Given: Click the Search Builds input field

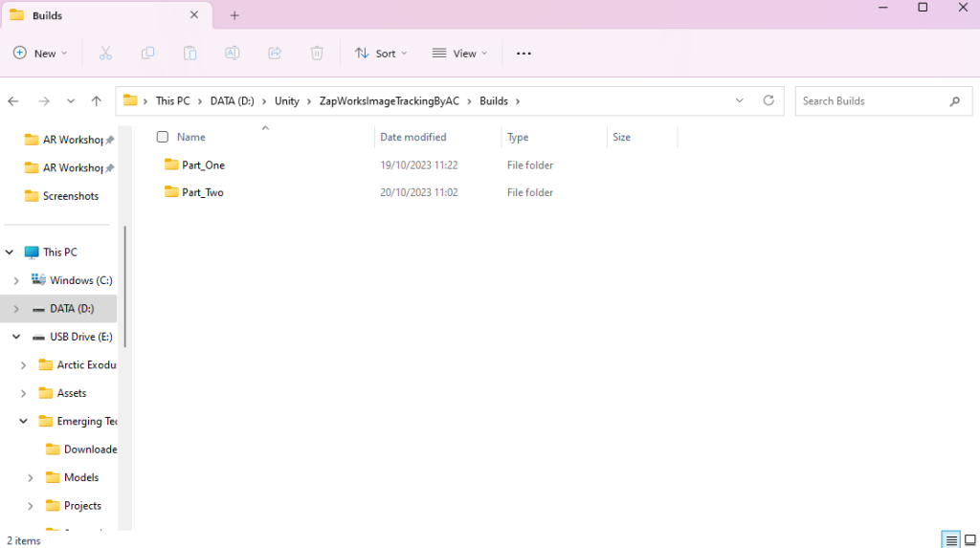Looking at the screenshot, I should point(871,101).
